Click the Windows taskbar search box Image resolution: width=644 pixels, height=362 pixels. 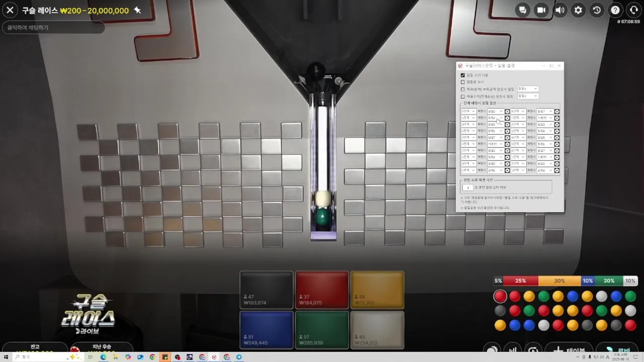(x=48, y=357)
